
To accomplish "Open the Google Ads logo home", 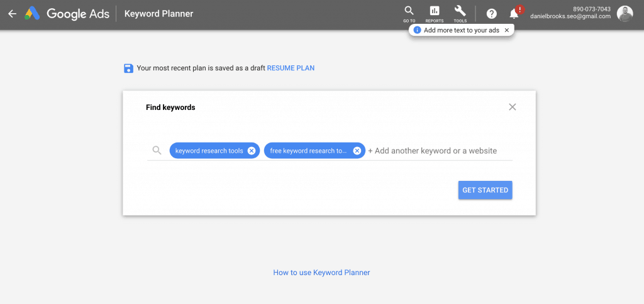I will coord(67,14).
